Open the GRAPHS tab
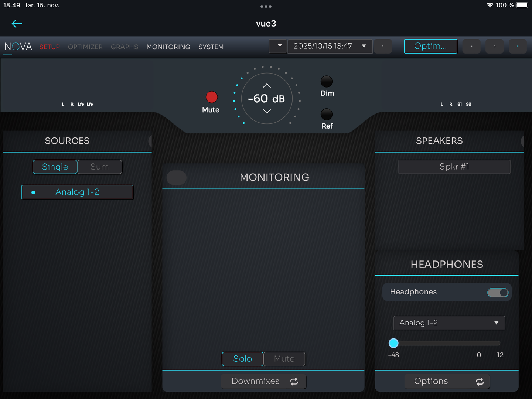The height and width of the screenshot is (399, 532). [x=125, y=47]
